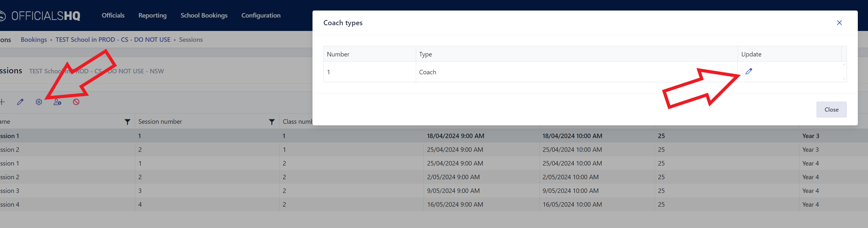This screenshot has height=228, width=868.
Task: Open the Configuration menu
Action: (261, 16)
